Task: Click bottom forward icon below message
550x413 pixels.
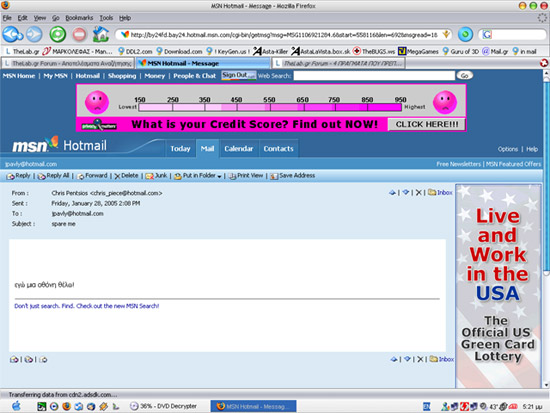Action: (x=43, y=359)
